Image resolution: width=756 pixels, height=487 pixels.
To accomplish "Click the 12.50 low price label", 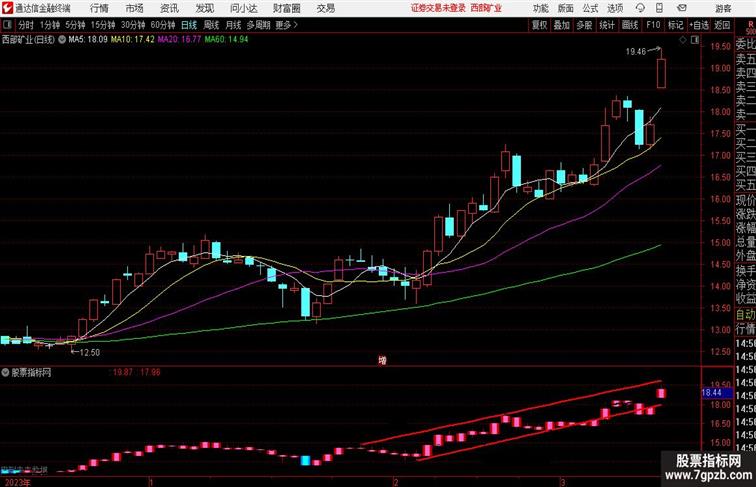I will pyautogui.click(x=90, y=352).
